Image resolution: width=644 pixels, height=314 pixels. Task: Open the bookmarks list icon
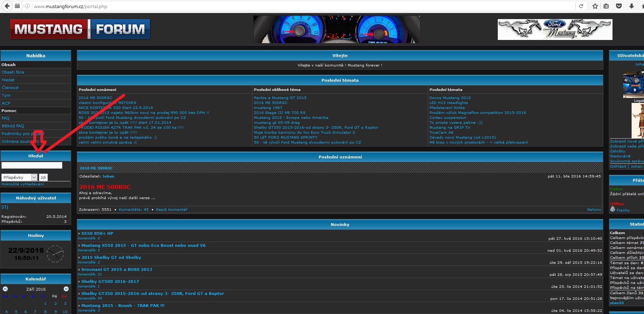(x=606, y=6)
